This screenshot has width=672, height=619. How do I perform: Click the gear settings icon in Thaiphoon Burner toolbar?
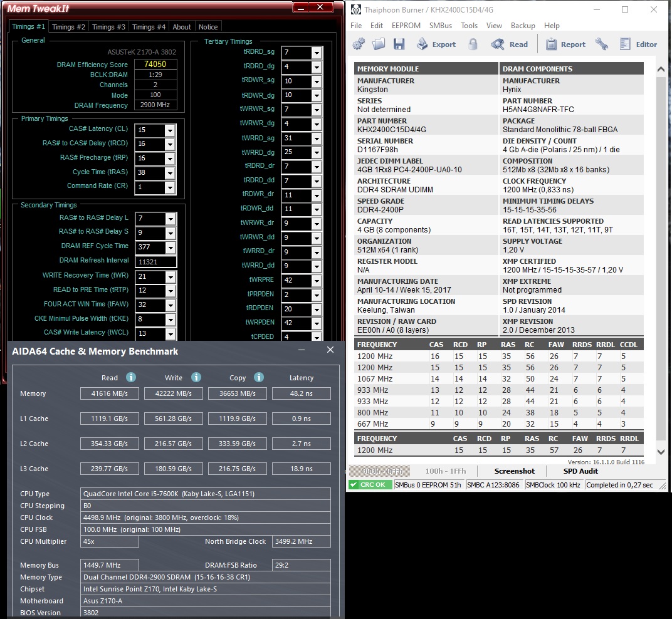[359, 44]
